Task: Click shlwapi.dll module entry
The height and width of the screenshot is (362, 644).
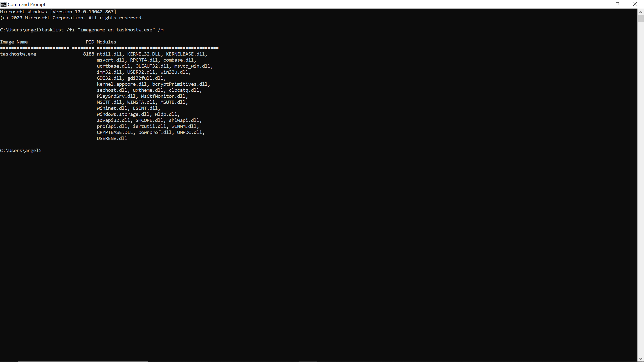Action: (x=184, y=120)
